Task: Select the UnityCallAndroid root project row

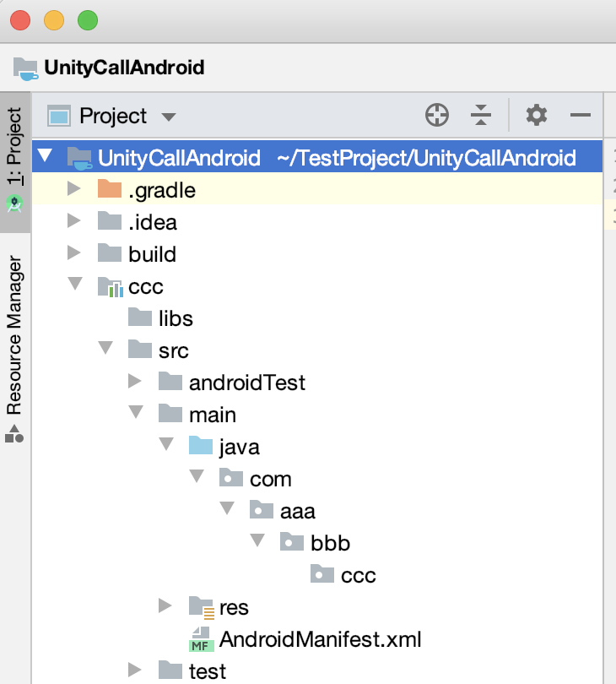Action: point(317,156)
